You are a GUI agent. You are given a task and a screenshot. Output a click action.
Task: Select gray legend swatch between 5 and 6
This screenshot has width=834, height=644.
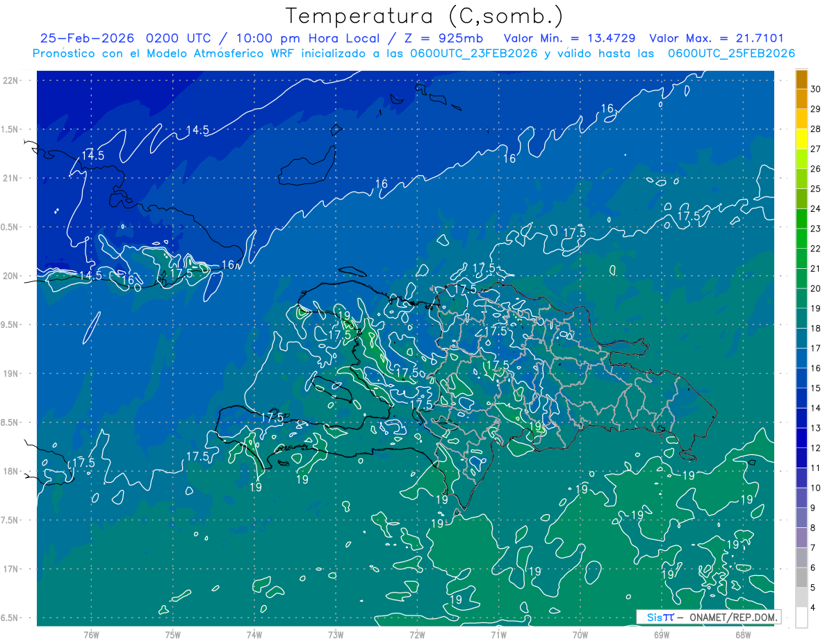click(x=801, y=578)
